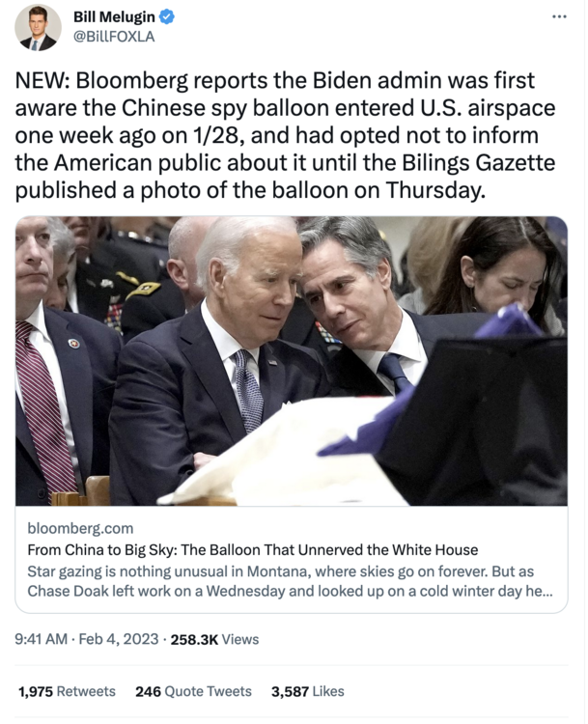Click the Bill Melugin display name
This screenshot has width=588, height=724.
click(x=114, y=17)
